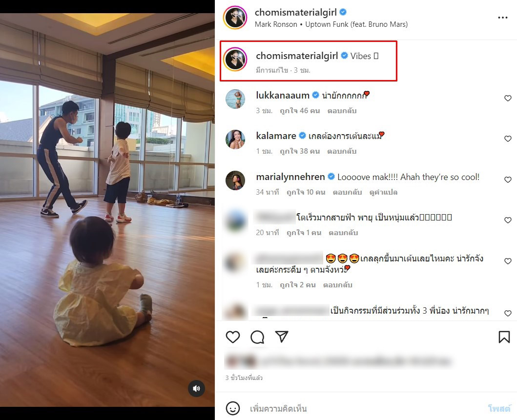517x420 pixels.
Task: Open marialynnehren's username link
Action: pos(290,177)
